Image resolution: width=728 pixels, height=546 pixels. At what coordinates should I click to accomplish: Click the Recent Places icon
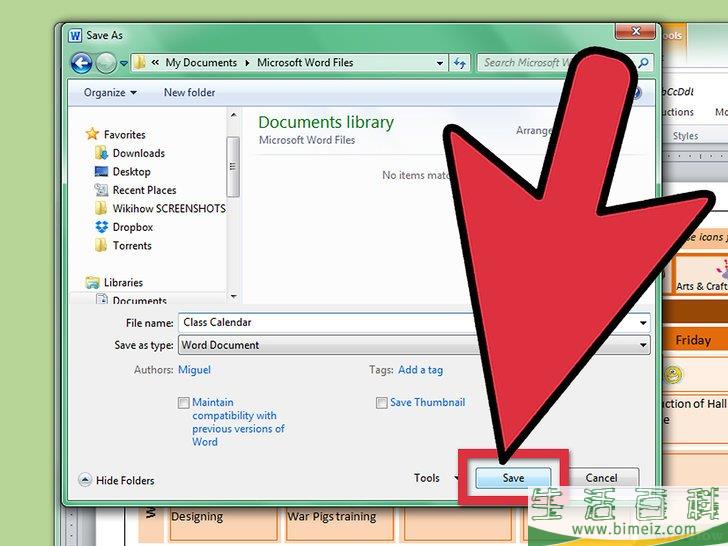(x=101, y=189)
